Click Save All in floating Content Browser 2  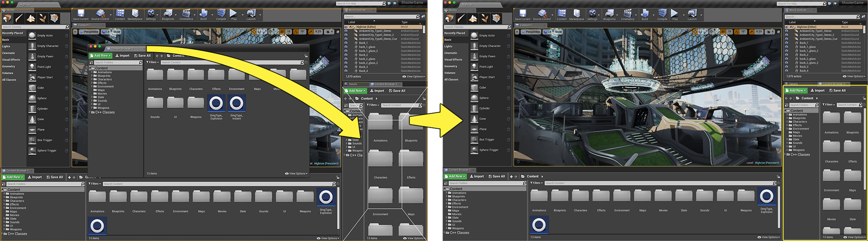142,56
